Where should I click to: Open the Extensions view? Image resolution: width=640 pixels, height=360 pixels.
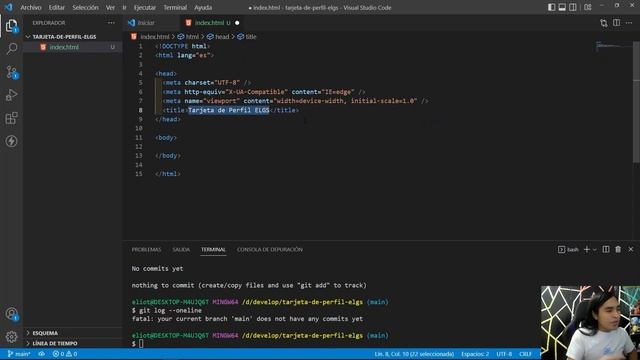[11, 118]
